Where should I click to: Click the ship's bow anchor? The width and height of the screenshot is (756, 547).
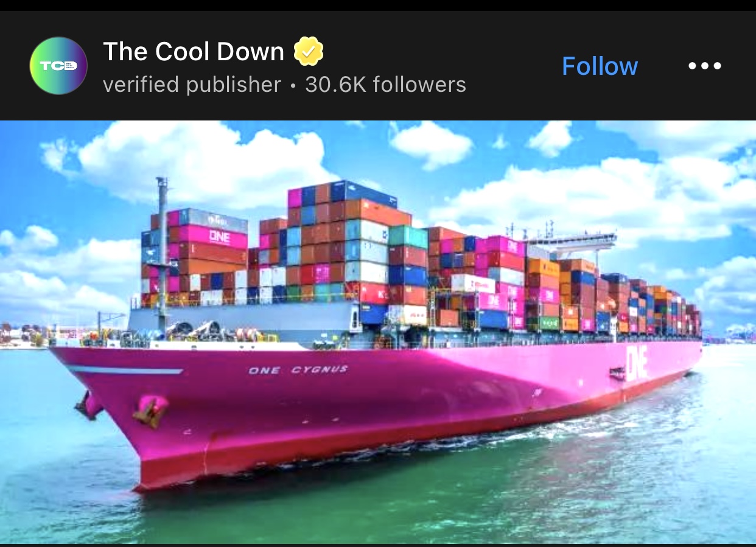coord(150,411)
